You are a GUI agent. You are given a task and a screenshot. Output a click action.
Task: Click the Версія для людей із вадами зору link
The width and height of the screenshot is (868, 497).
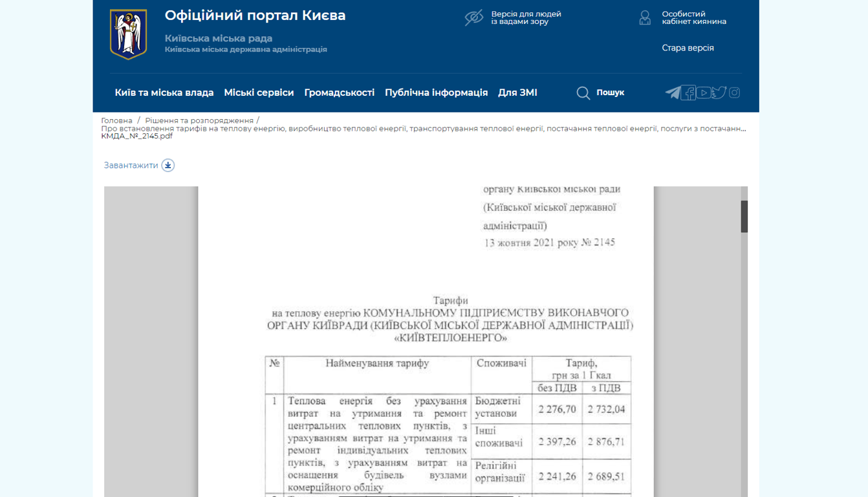click(x=526, y=17)
